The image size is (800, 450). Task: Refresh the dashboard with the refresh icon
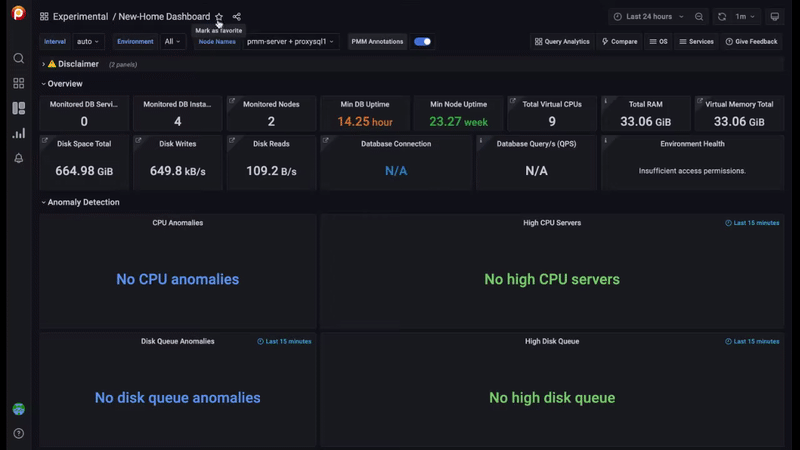(722, 17)
